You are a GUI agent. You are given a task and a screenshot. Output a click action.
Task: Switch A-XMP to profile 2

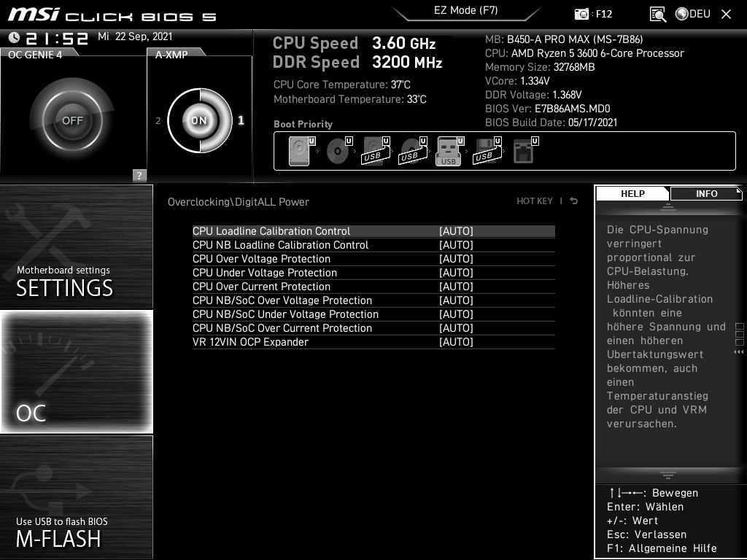[x=158, y=120]
